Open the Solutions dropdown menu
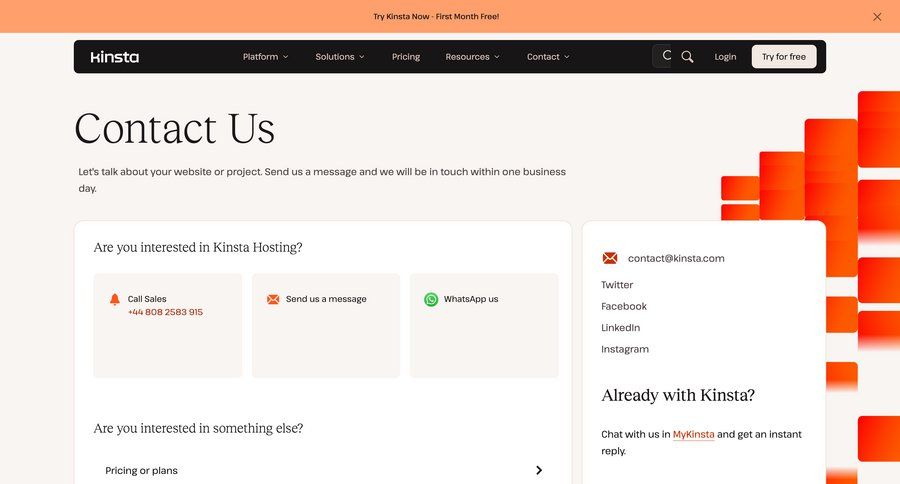 pos(340,57)
